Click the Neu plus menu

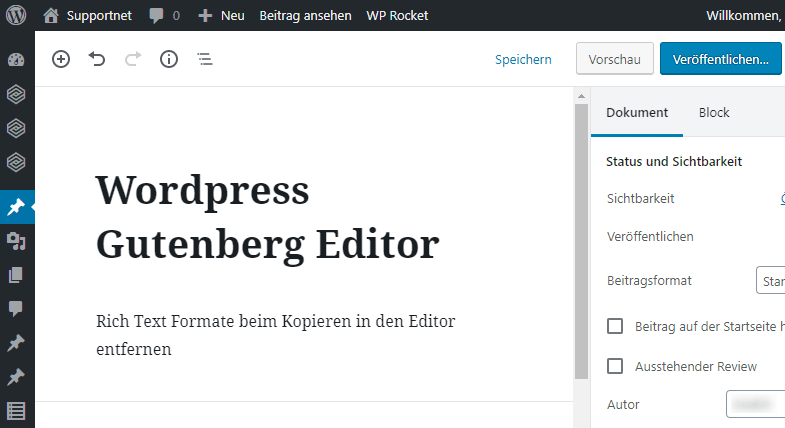[x=221, y=16]
